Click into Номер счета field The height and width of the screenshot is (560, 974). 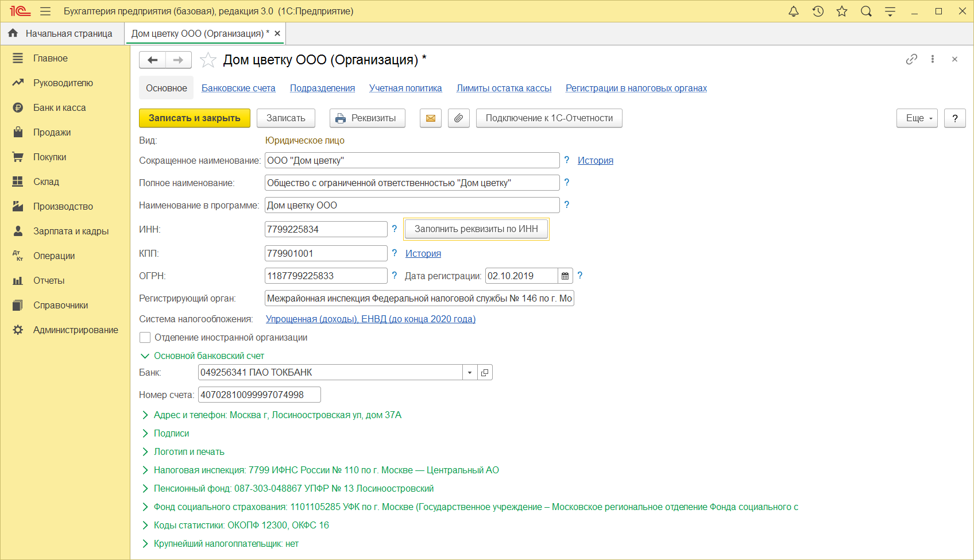pyautogui.click(x=260, y=395)
